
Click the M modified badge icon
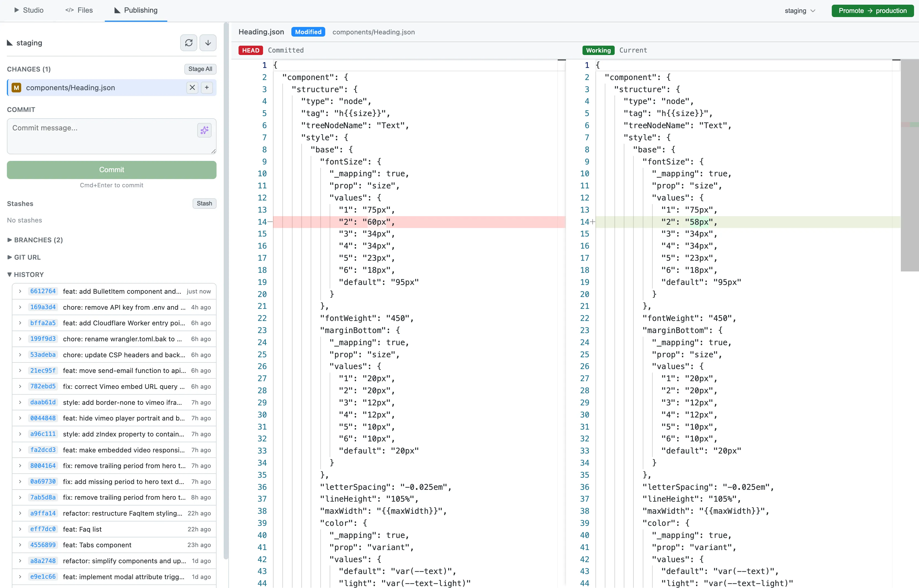(17, 88)
